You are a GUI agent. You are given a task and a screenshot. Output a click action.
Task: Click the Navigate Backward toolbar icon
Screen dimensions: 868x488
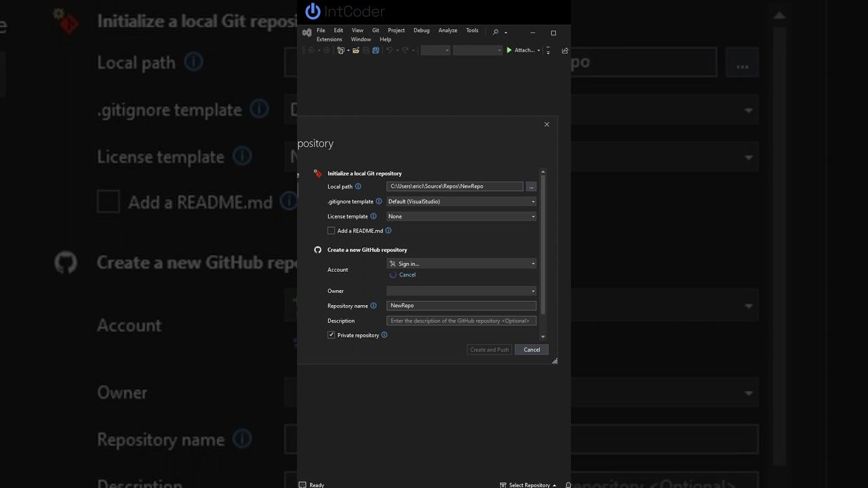(x=311, y=50)
